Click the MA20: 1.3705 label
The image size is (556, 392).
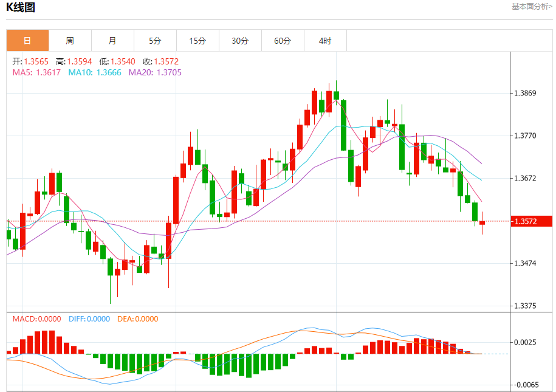tap(155, 72)
